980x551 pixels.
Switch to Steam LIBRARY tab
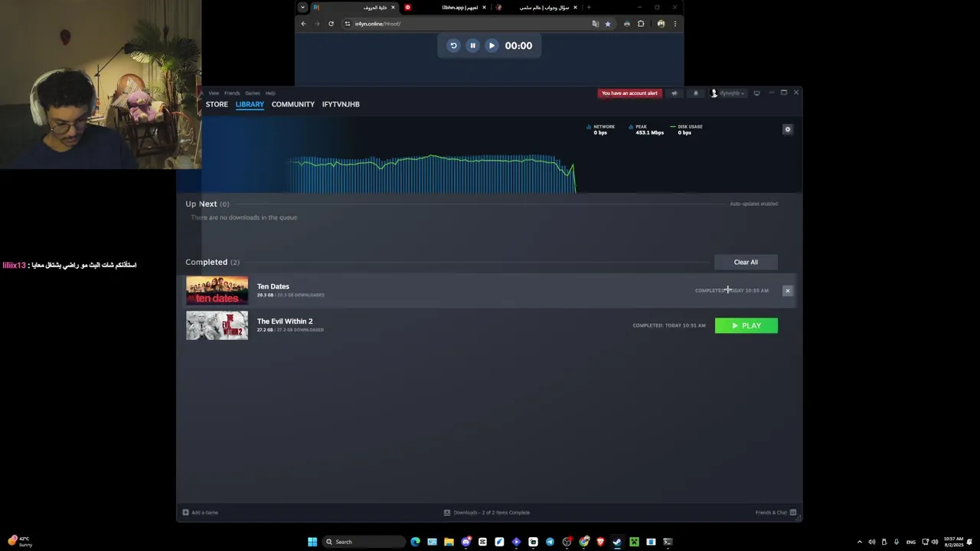[250, 104]
